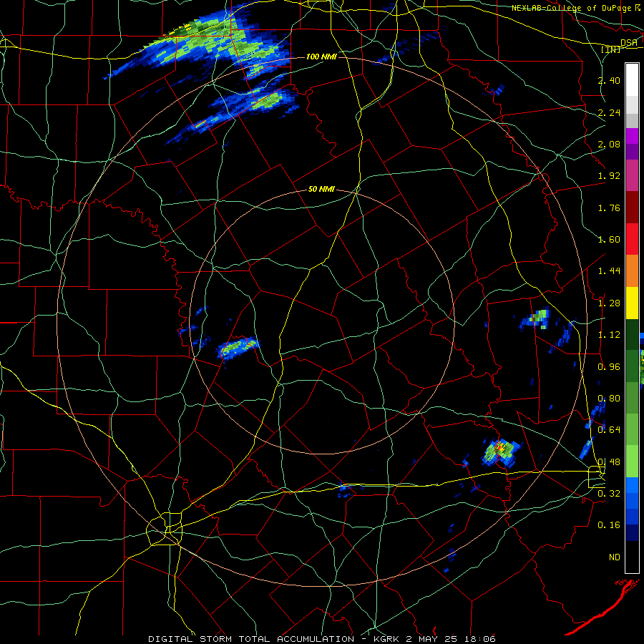Click the 1.60 legend value

pos(609,240)
